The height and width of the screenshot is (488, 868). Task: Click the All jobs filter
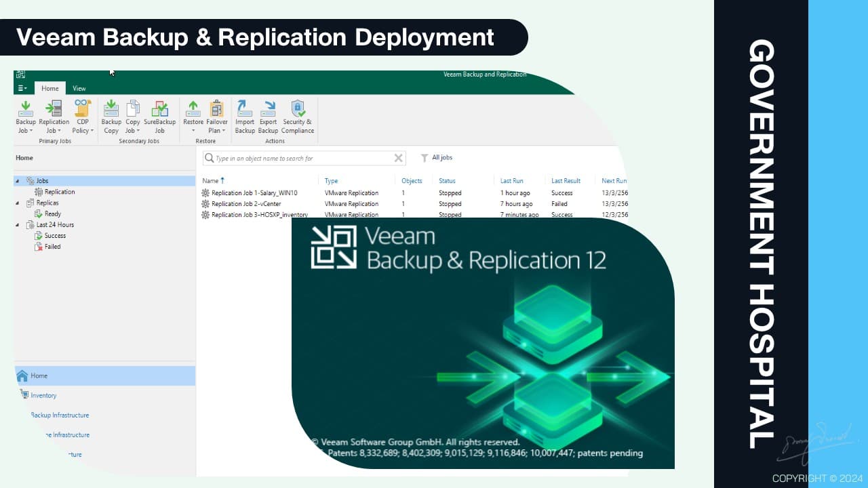pyautogui.click(x=442, y=158)
